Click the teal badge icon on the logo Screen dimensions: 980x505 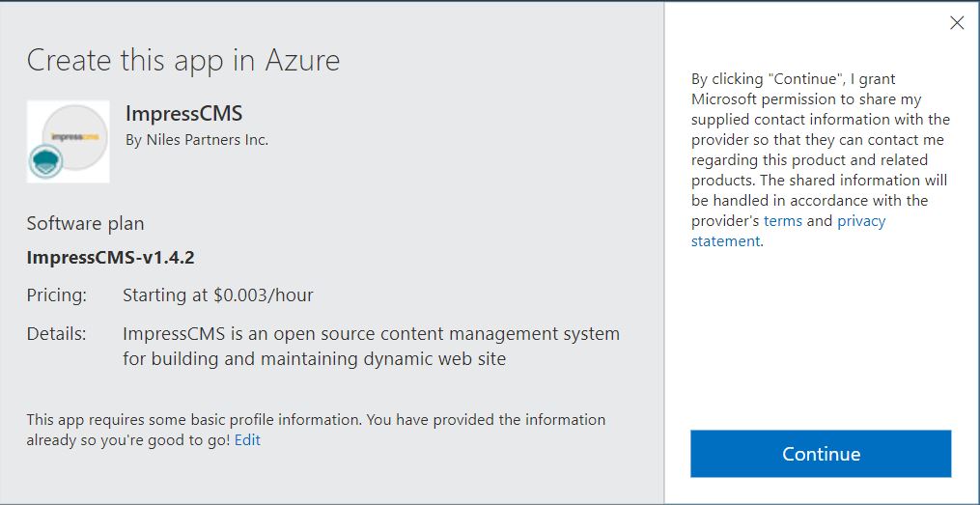point(45,160)
